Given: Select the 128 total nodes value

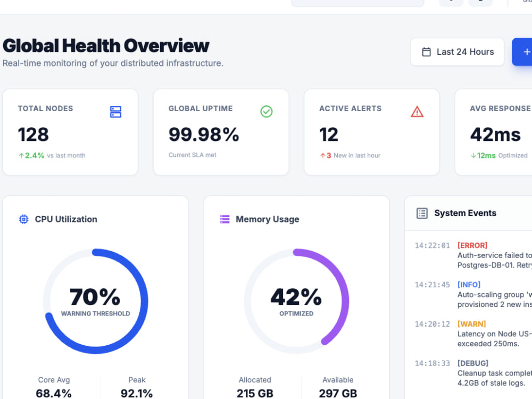Looking at the screenshot, I should [33, 135].
